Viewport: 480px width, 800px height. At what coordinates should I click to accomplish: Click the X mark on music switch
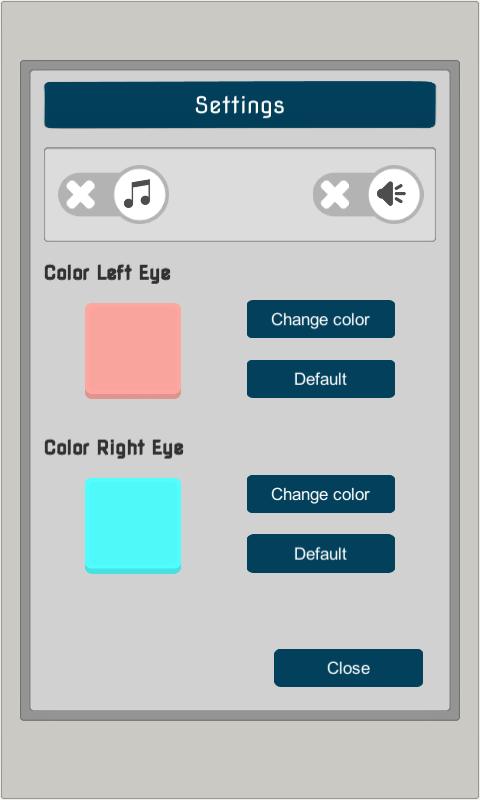coord(81,194)
